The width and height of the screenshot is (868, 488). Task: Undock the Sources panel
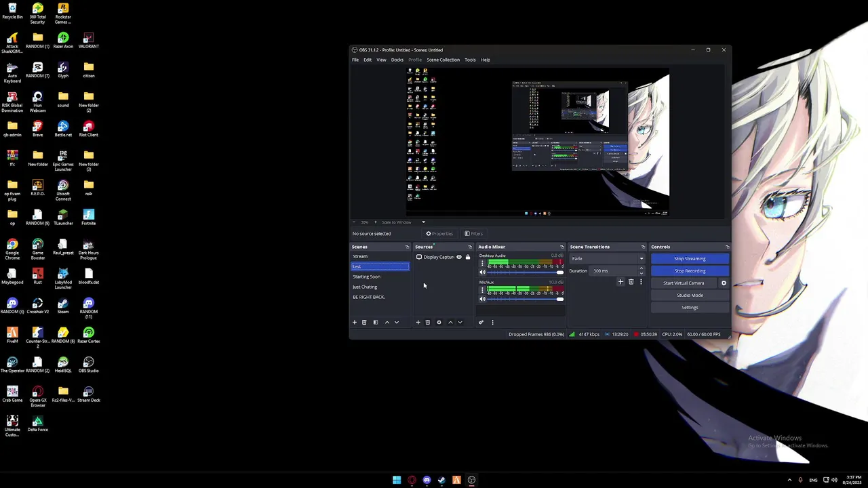(470, 247)
